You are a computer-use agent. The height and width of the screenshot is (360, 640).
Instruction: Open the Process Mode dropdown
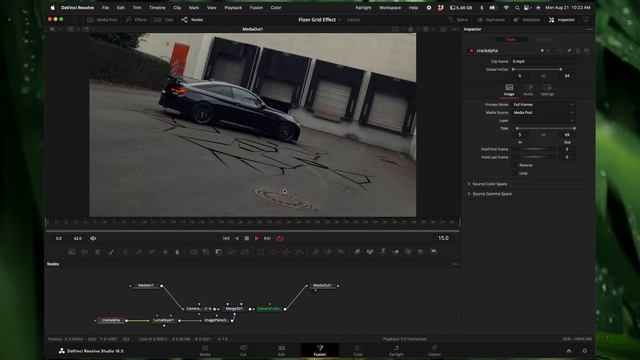[x=543, y=105]
